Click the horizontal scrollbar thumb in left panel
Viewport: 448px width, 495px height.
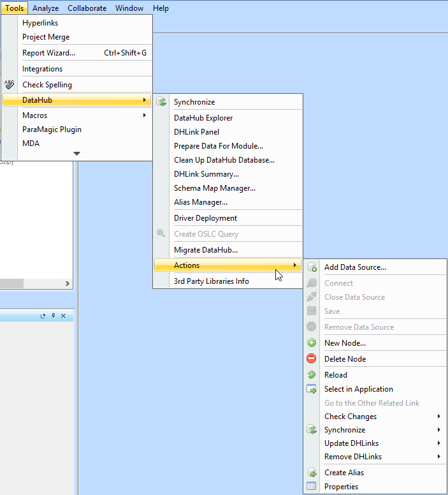point(11,283)
